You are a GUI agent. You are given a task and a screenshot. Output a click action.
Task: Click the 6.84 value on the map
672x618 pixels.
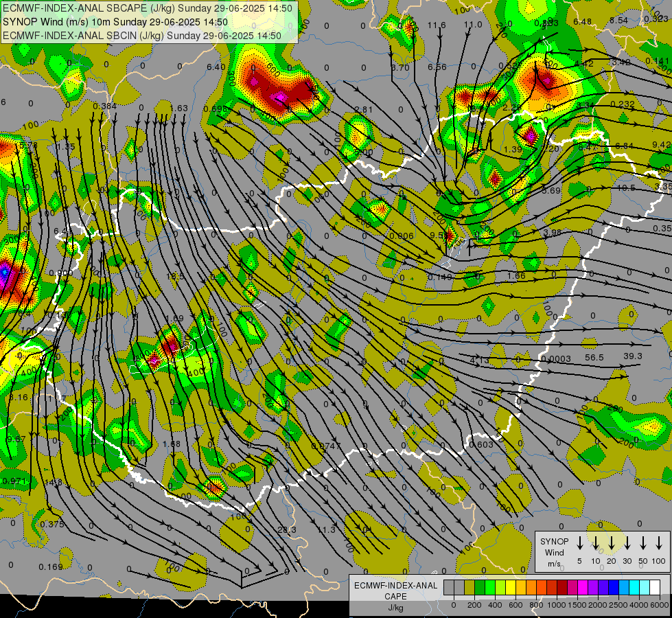coord(624,146)
